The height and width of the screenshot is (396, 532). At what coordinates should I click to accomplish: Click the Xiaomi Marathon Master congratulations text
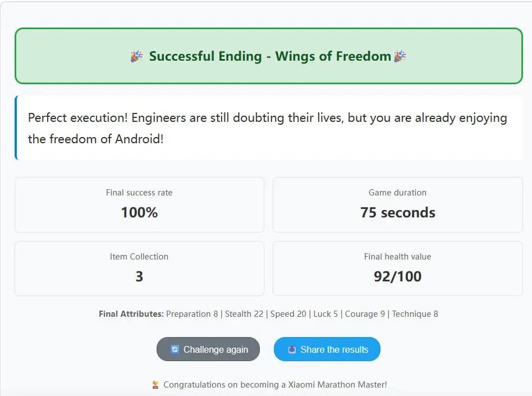tap(275, 385)
